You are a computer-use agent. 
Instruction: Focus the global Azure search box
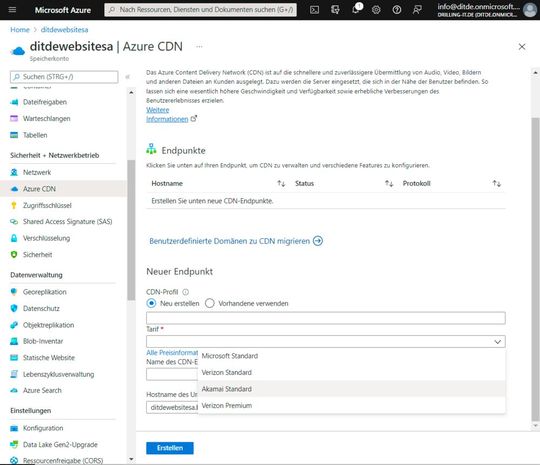coord(200,10)
